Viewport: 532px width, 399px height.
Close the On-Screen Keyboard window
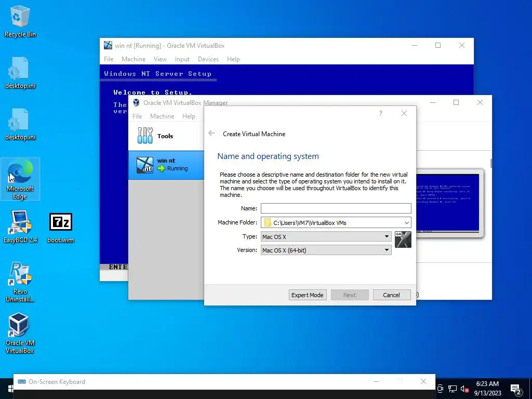tap(423, 381)
